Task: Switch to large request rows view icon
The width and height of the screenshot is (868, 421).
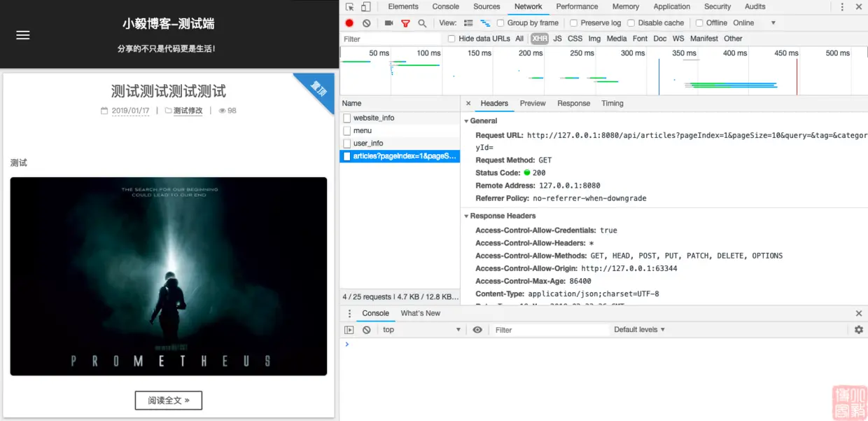Action: click(468, 23)
